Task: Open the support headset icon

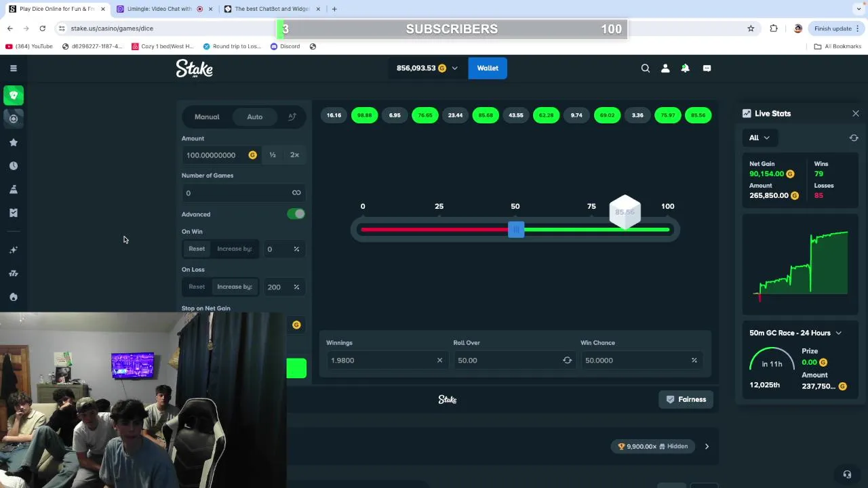Action: [847, 474]
